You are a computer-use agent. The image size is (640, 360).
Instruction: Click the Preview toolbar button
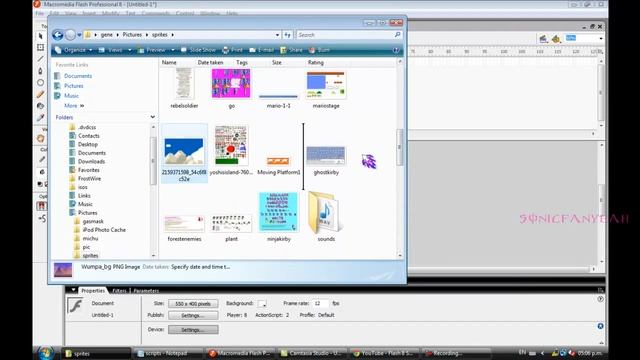point(152,50)
